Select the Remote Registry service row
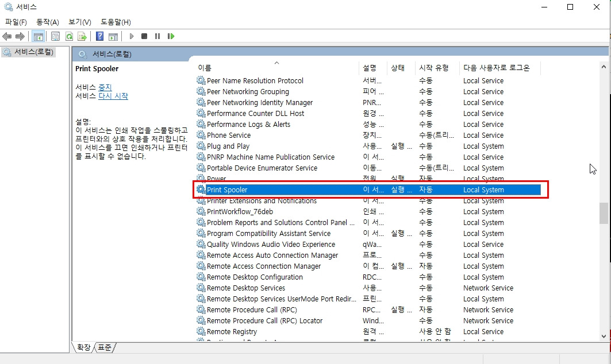 point(368,332)
